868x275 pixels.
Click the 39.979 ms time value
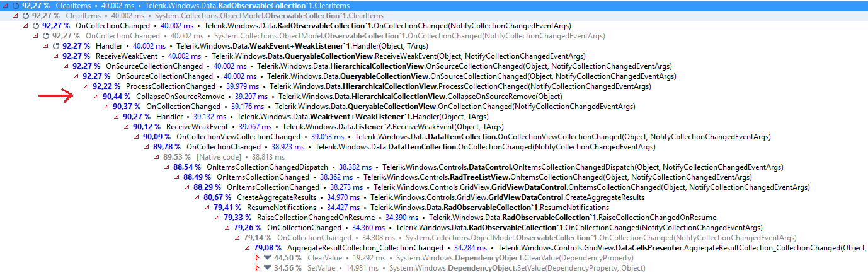tap(244, 86)
